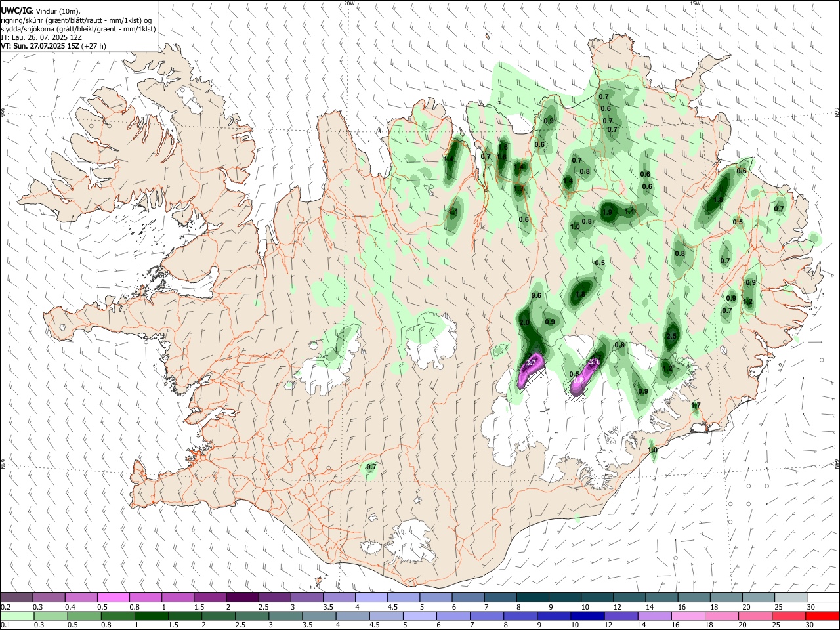Click the white 0.8 label inside the purple patch

click(x=578, y=379)
